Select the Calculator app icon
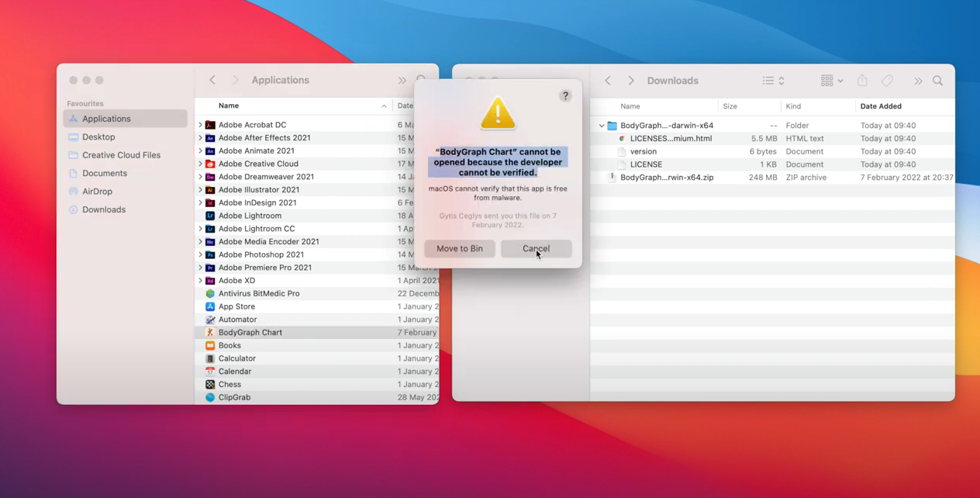 pyautogui.click(x=210, y=358)
